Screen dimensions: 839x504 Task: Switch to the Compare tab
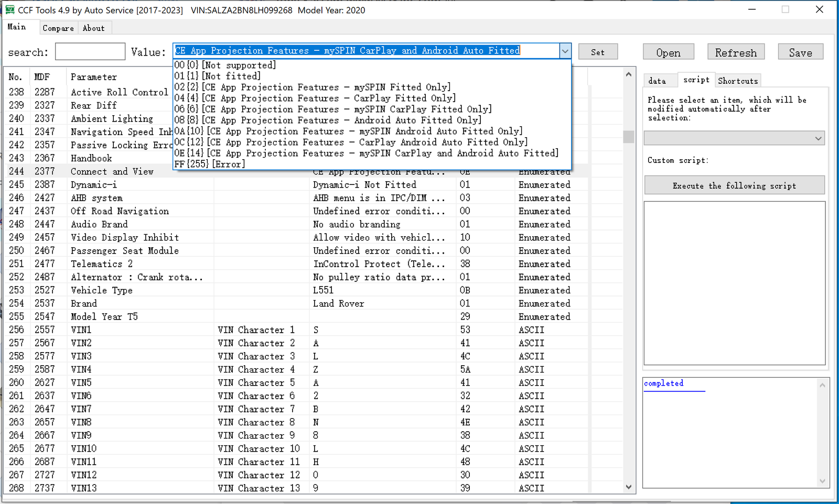(x=58, y=28)
